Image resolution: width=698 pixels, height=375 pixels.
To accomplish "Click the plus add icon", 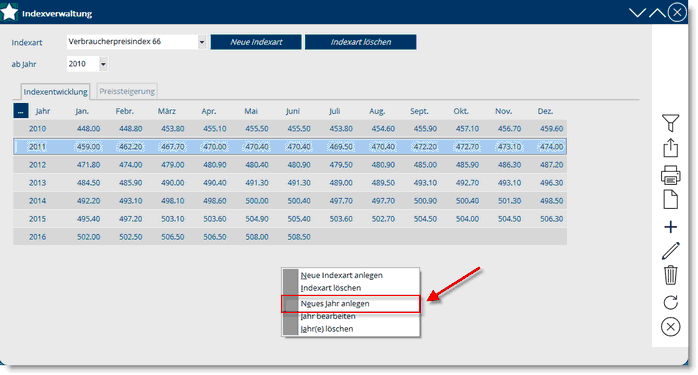I will 670,227.
